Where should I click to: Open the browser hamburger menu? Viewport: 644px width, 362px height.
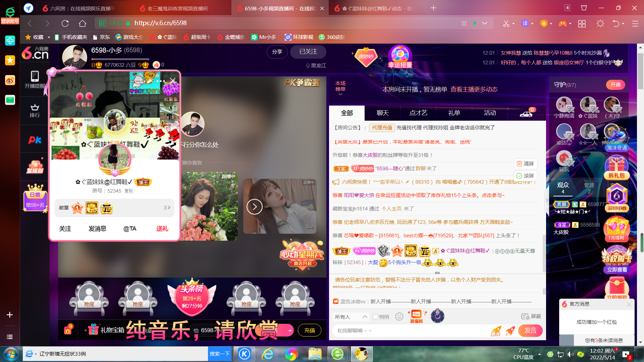pyautogui.click(x=635, y=23)
